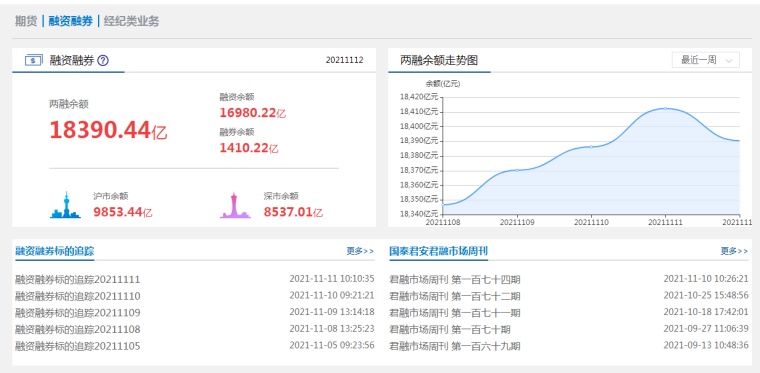760x373 pixels.
Task: Open 君融市场周刊 第一百七十二期
Action: (455, 296)
